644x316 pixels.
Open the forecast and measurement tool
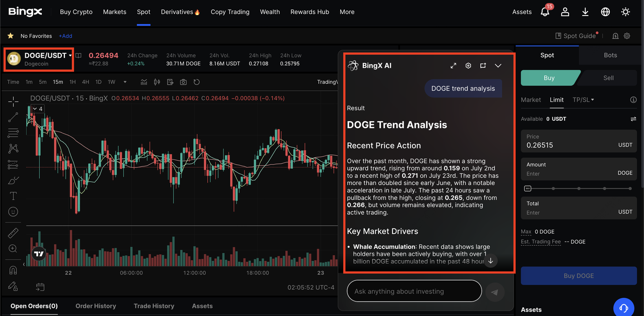(13, 165)
